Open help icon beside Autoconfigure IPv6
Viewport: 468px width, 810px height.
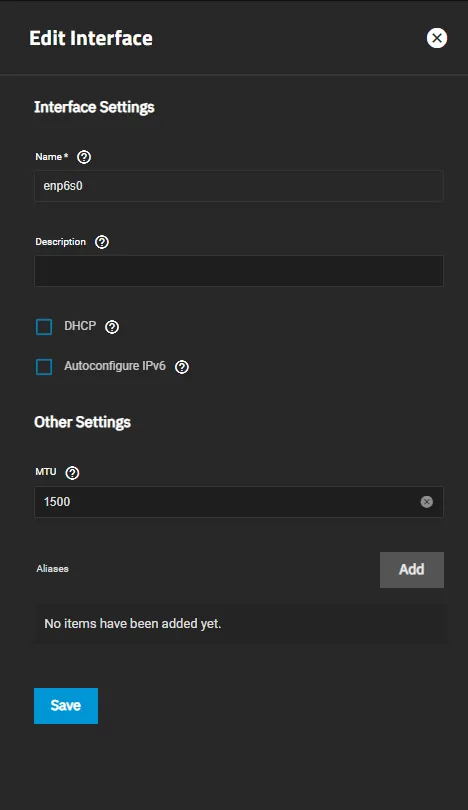(182, 367)
